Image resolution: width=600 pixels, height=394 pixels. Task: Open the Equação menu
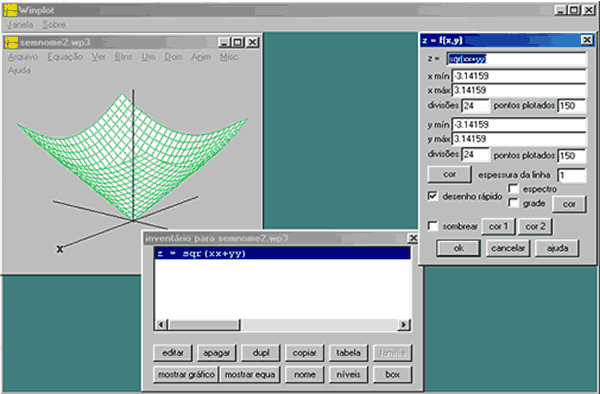tap(65, 57)
